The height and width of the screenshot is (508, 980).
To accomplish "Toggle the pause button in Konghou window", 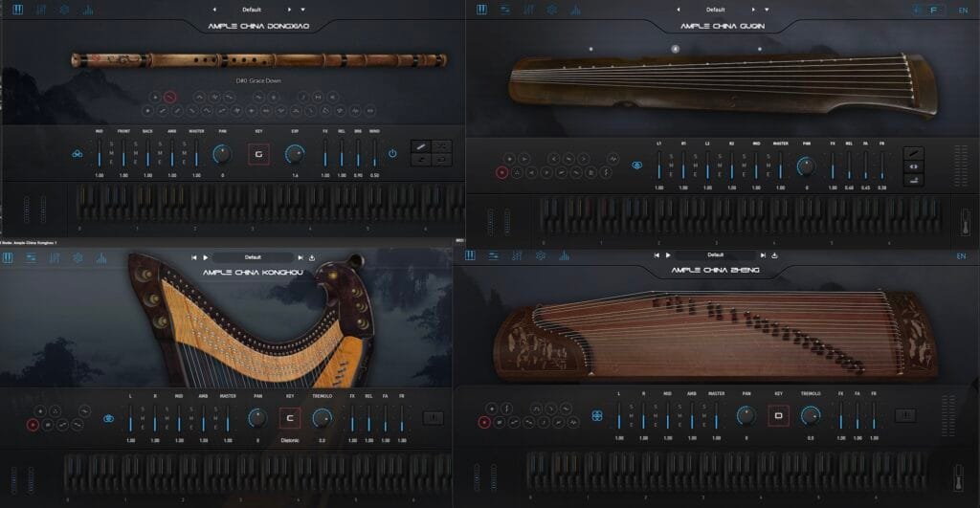I will 434,417.
